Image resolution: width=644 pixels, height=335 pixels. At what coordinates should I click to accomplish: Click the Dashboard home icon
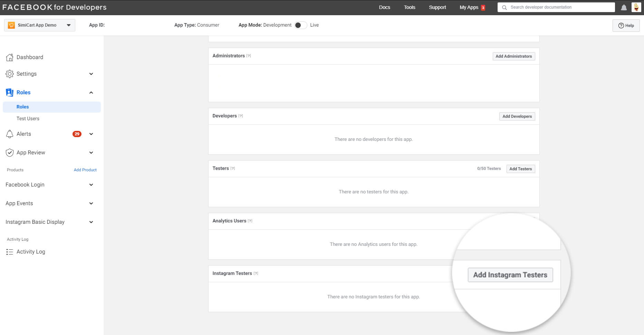click(10, 57)
